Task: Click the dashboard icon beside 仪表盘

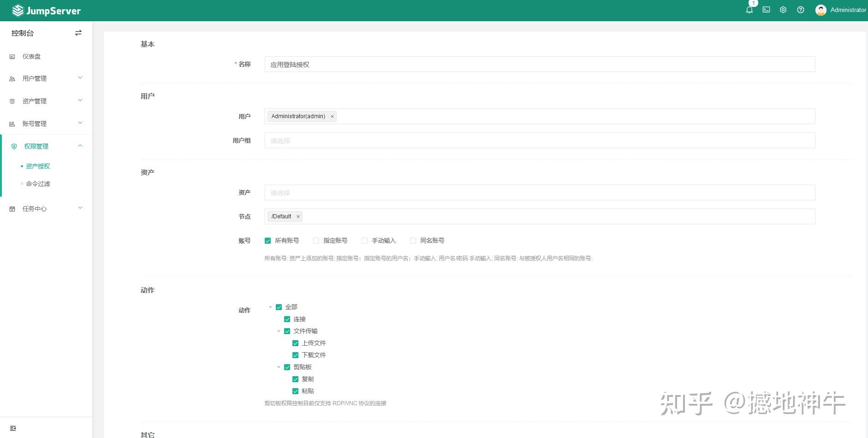Action: click(x=12, y=56)
